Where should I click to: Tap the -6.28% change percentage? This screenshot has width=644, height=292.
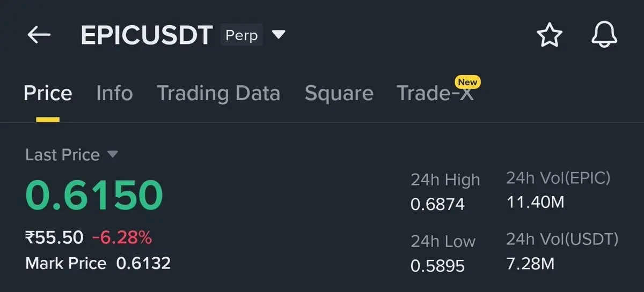(x=122, y=237)
